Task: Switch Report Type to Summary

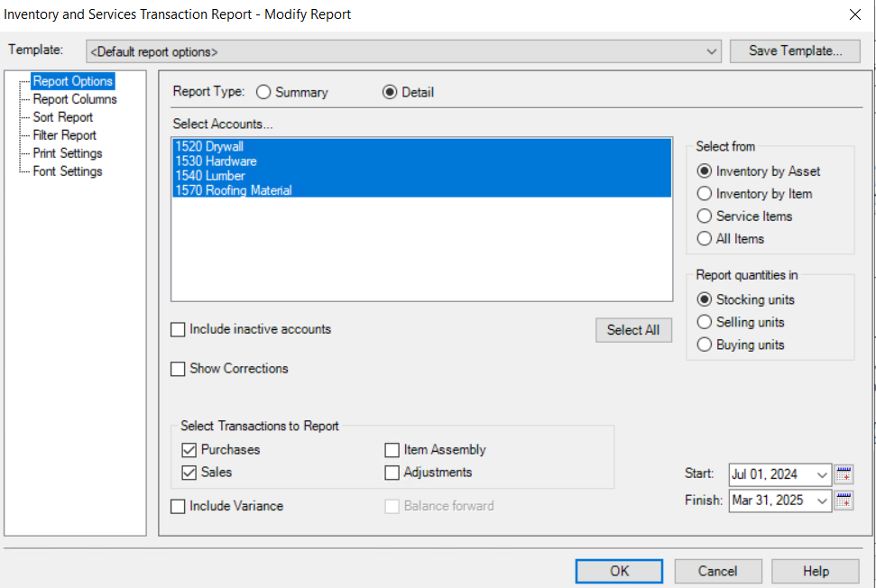Action: click(263, 91)
